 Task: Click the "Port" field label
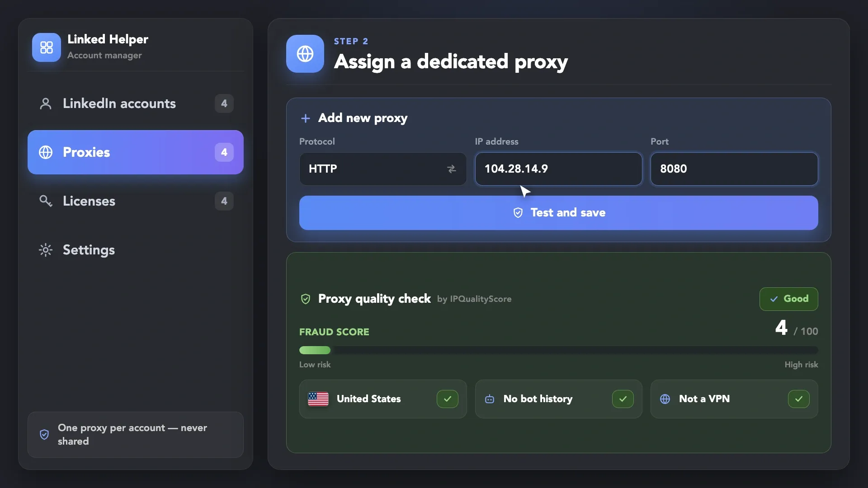tap(660, 141)
